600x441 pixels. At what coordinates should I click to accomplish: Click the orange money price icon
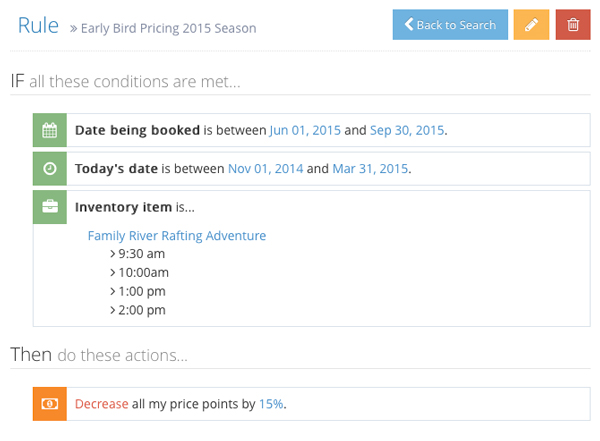49,403
